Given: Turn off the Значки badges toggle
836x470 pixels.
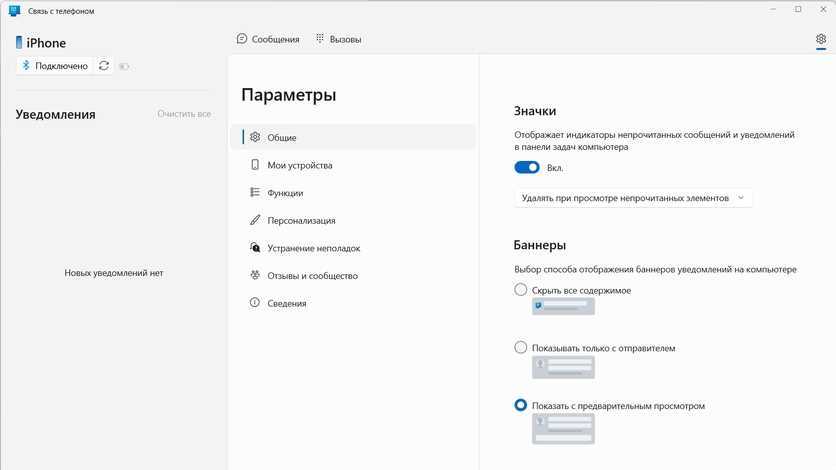Looking at the screenshot, I should 527,168.
